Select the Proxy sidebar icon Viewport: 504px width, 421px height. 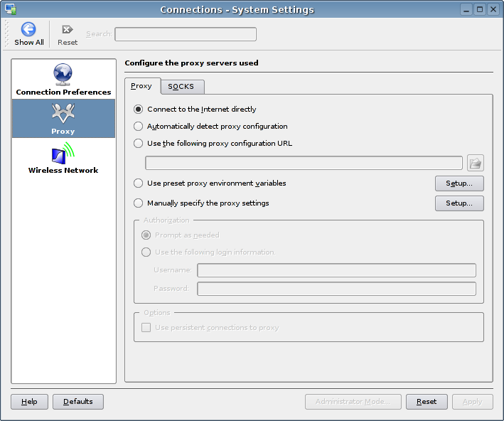[x=63, y=112]
